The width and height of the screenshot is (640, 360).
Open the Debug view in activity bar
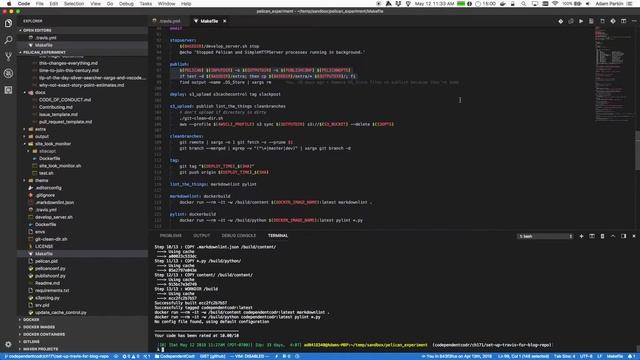click(x=8, y=73)
